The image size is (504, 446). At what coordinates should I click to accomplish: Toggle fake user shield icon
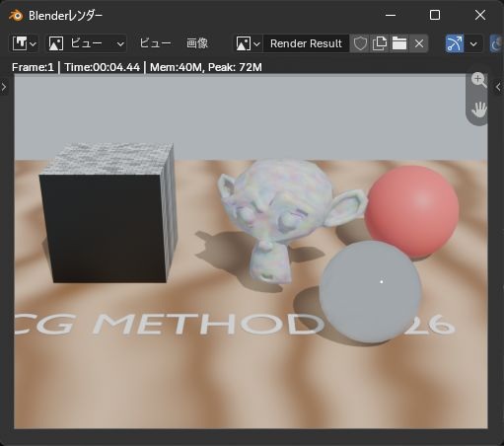coord(360,43)
